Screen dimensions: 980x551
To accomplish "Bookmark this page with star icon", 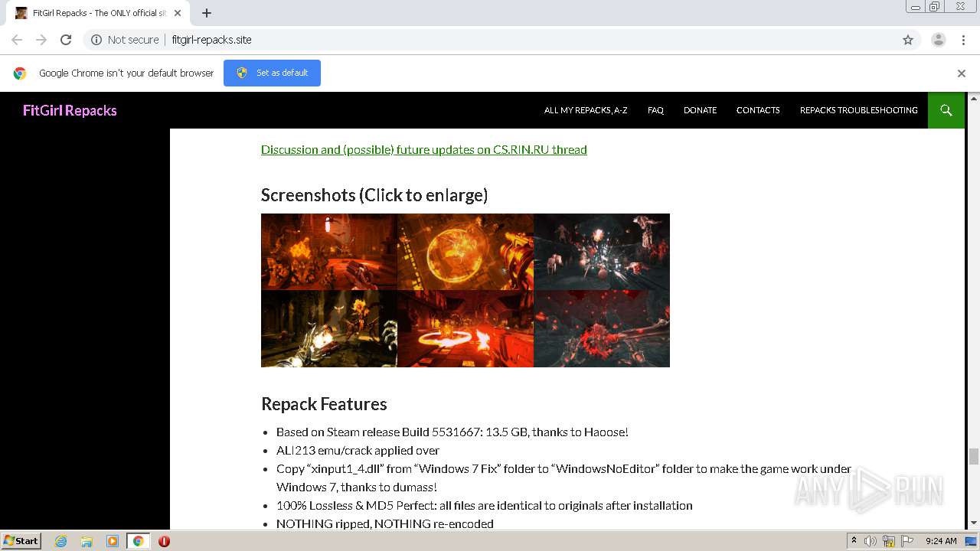I will 908,40.
